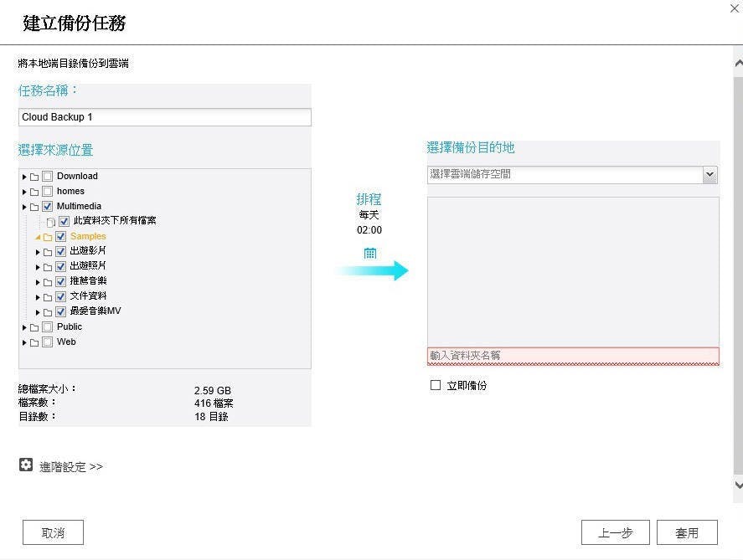Image resolution: width=743 pixels, height=560 pixels.
Task: Click the 18 目錄 directory count
Action: pos(211,417)
